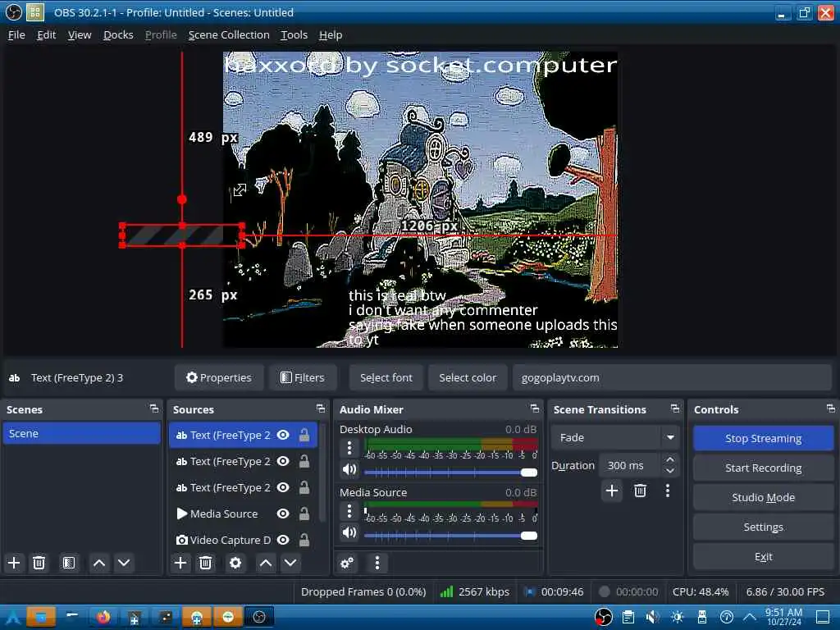The image size is (840, 630).
Task: Open volume icon in system tray
Action: pos(652,617)
